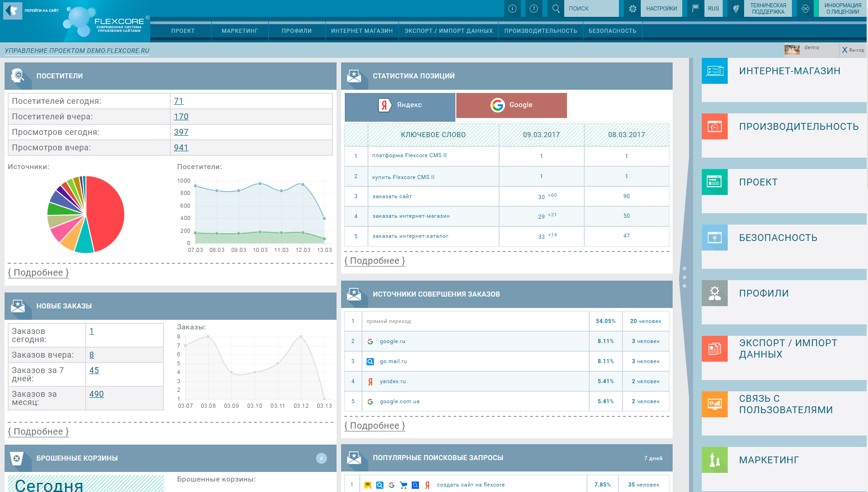The width and height of the screenshot is (868, 492).
Task: Open the Проект menu
Action: tap(183, 31)
